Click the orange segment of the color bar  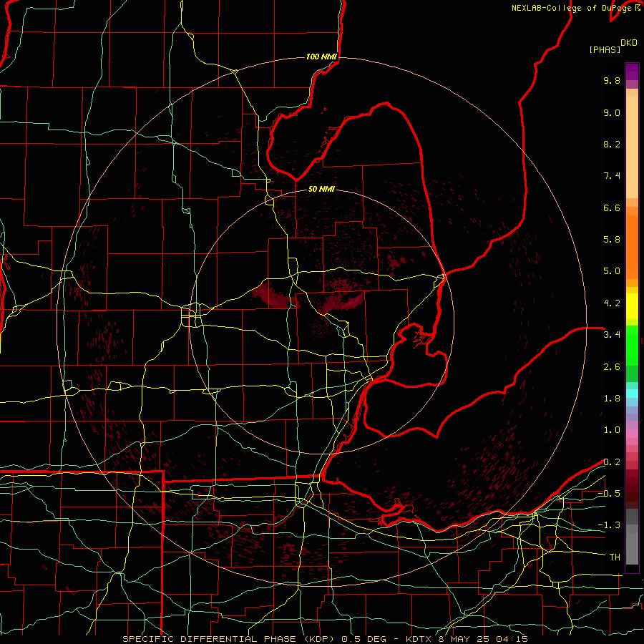tap(632, 247)
